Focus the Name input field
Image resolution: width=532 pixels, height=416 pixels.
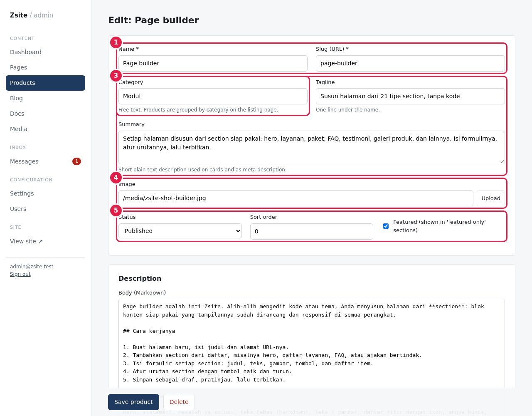click(213, 63)
